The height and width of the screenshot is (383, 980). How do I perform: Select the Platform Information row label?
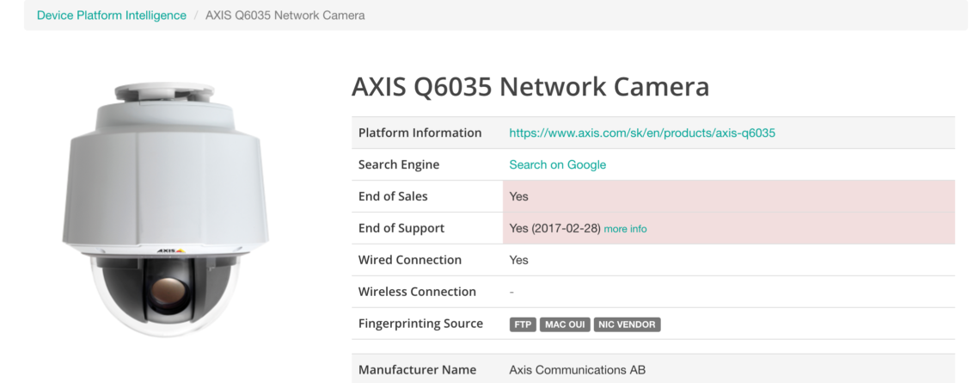420,133
